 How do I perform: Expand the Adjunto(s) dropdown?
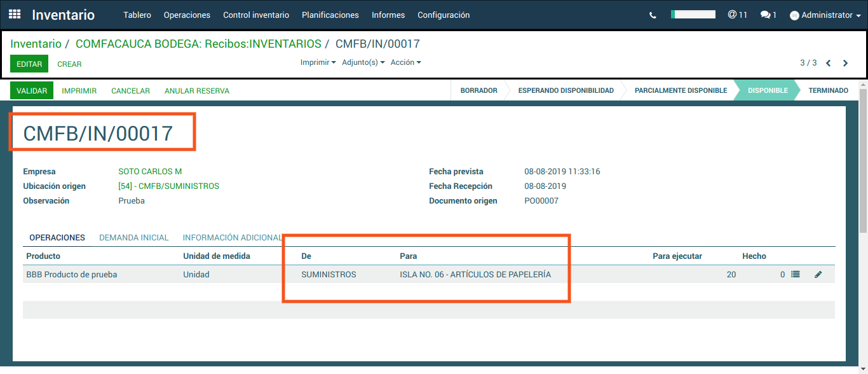coord(363,62)
